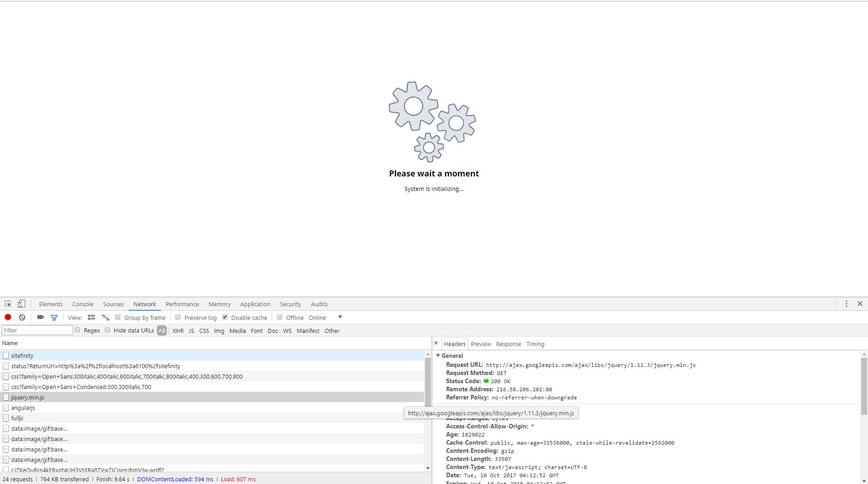Filter requests by CSS
Image resolution: width=868 pixels, height=484 pixels.
tap(204, 331)
